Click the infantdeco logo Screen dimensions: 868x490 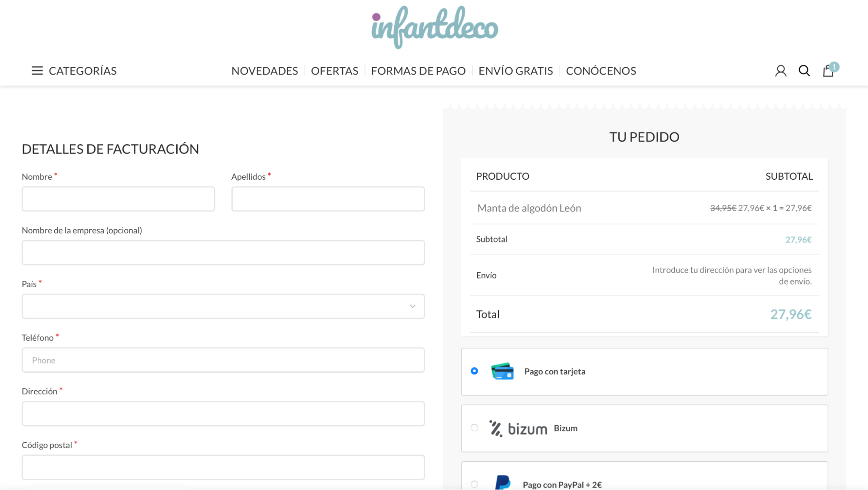click(435, 27)
